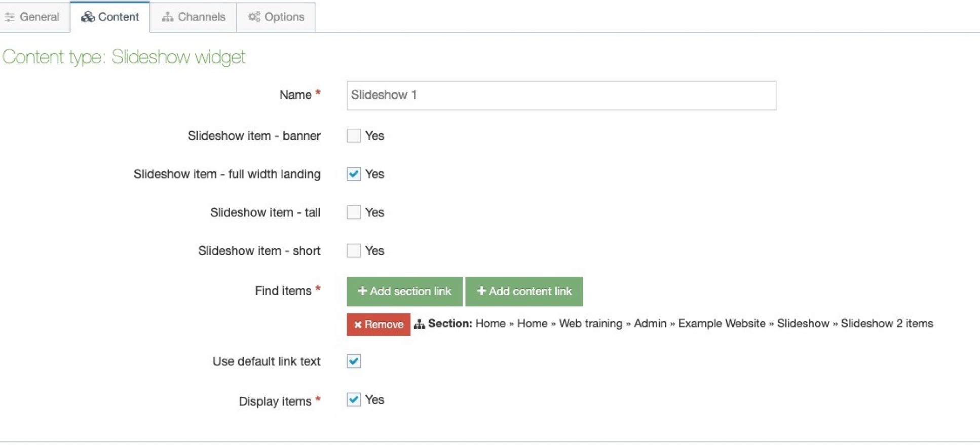Focus the Name field containing Slideshow 1
The image size is (980, 445).
(561, 95)
